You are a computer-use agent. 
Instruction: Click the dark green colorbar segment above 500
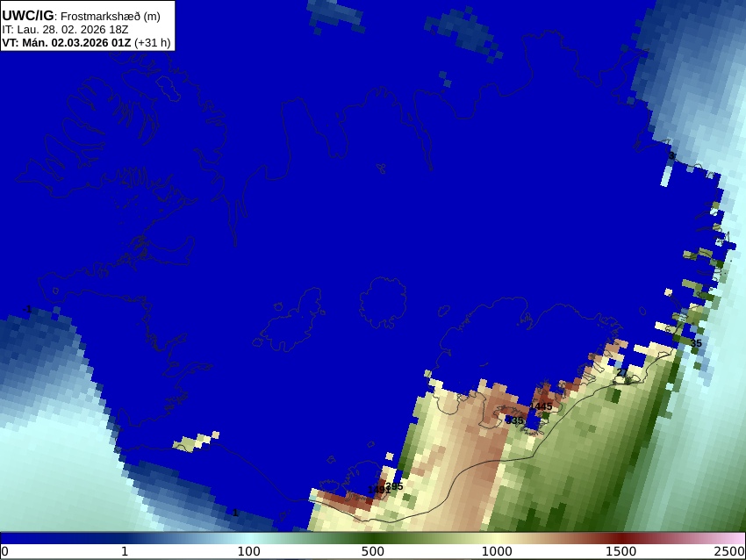(372, 538)
